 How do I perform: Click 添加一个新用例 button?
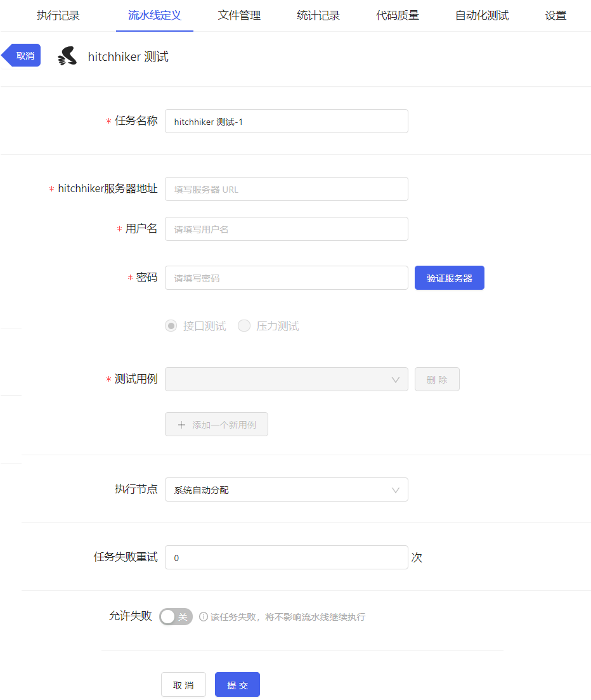pos(216,424)
